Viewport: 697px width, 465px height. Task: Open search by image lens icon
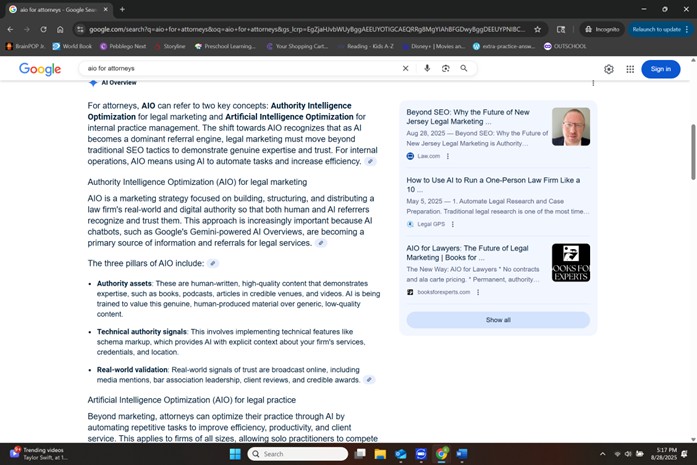[x=445, y=68]
